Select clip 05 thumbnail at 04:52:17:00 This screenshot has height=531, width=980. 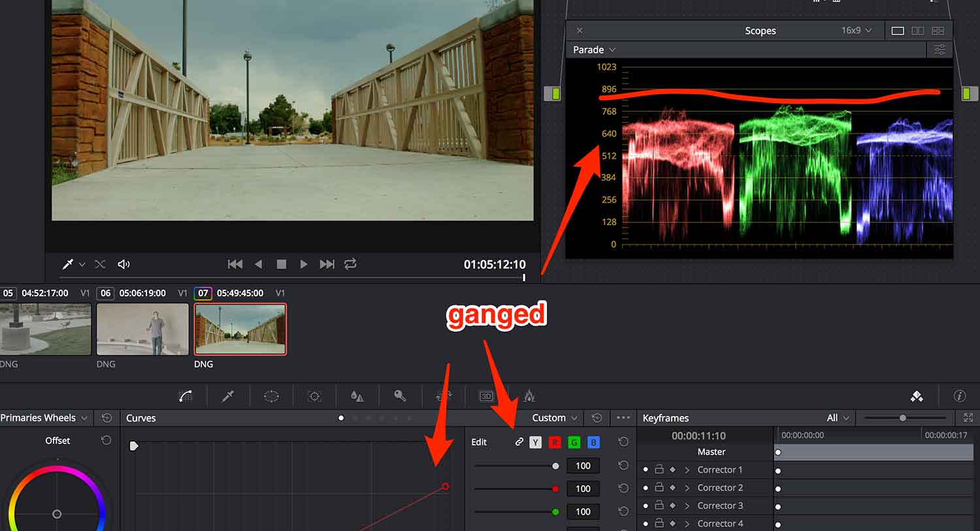click(46, 329)
